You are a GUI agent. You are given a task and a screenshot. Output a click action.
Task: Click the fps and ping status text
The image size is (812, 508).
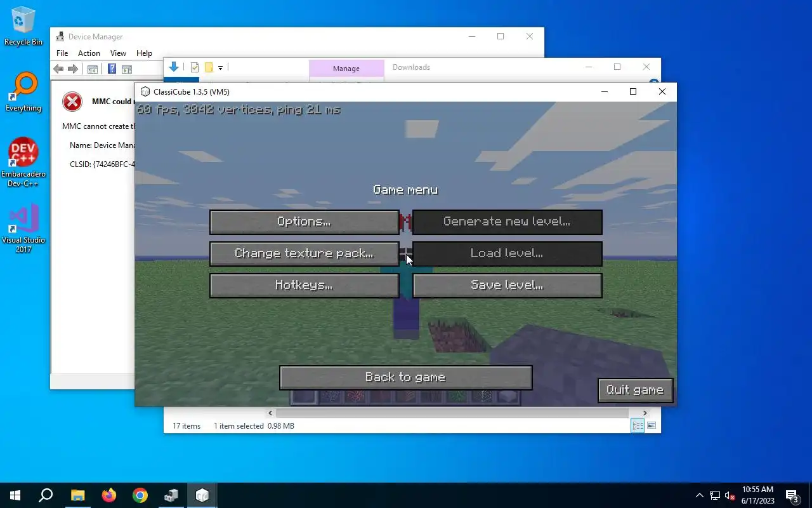tap(239, 110)
